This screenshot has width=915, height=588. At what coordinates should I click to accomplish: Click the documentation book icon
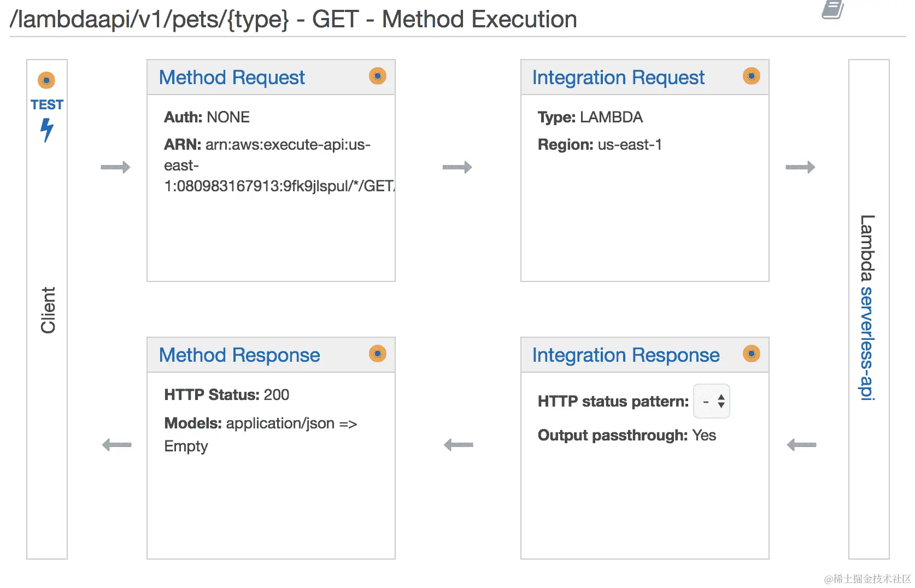[832, 10]
